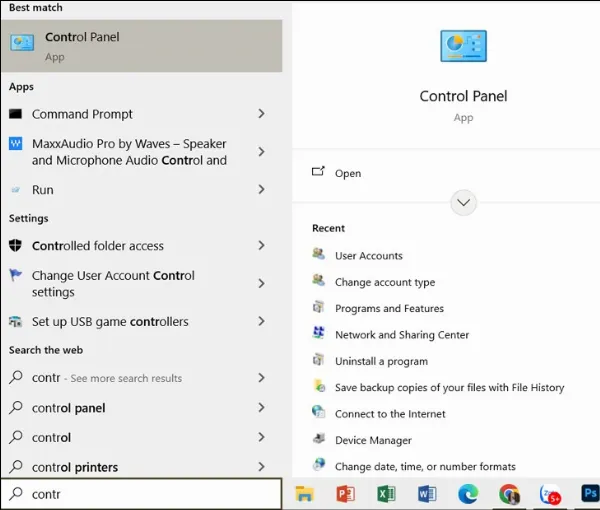Screen dimensions: 600x510
Task: Click the large Control Panel icon
Action: tap(463, 49)
